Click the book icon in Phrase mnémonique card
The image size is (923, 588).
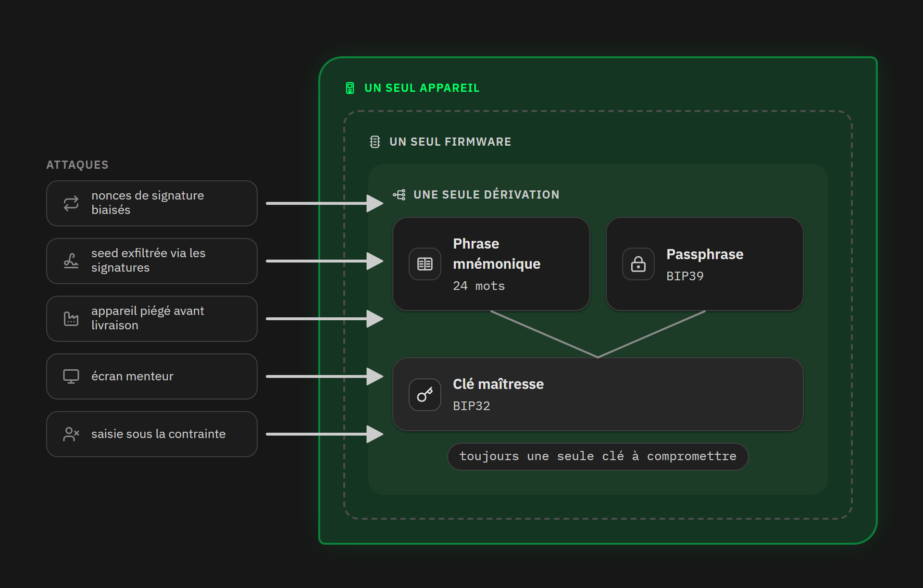point(425,264)
